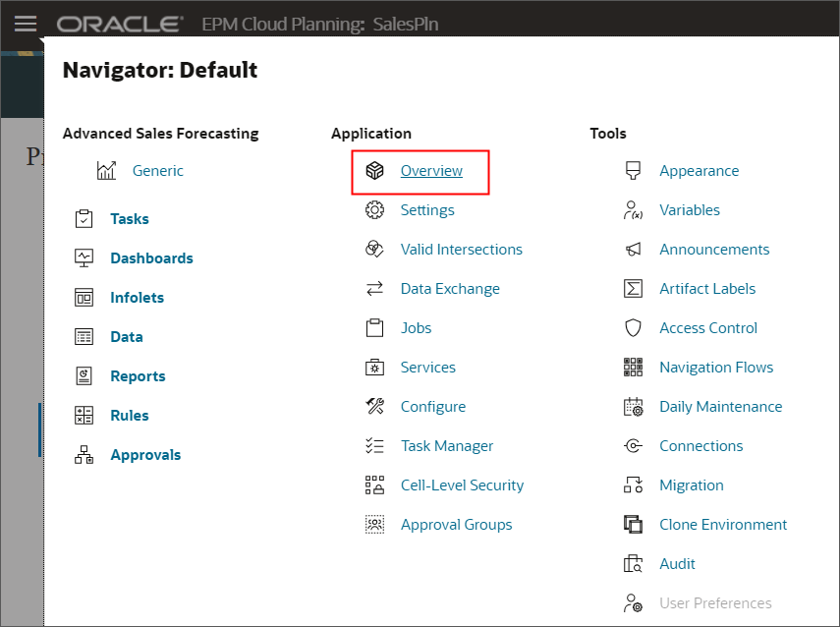Click the Data Exchange arrows icon
The height and width of the screenshot is (627, 840).
point(374,288)
